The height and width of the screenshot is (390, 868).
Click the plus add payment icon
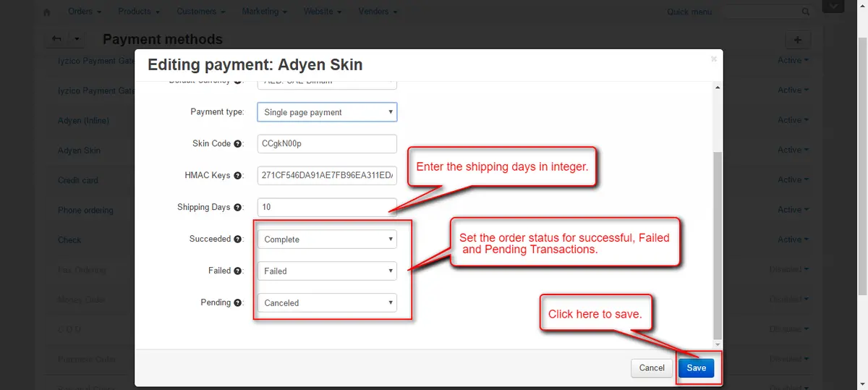pos(798,41)
